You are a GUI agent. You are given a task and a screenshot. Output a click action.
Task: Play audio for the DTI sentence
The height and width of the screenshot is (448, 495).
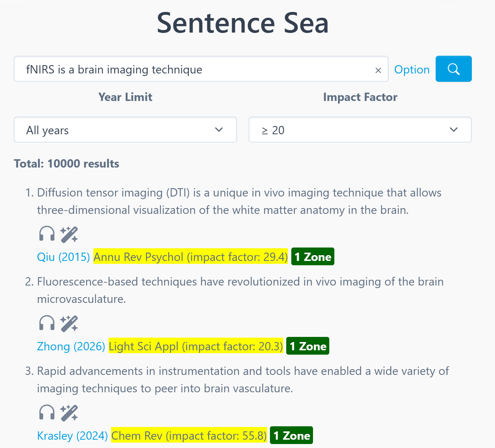47,234
